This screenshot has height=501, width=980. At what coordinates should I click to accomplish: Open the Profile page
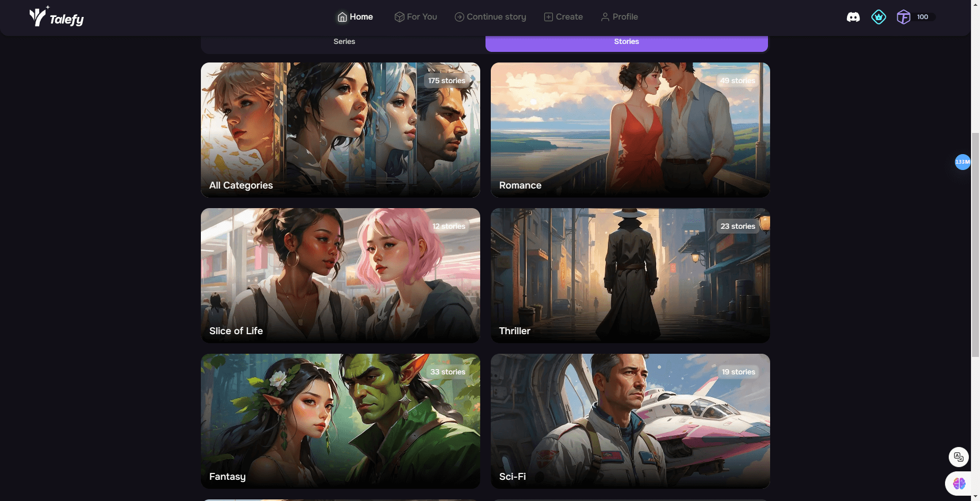(x=619, y=17)
